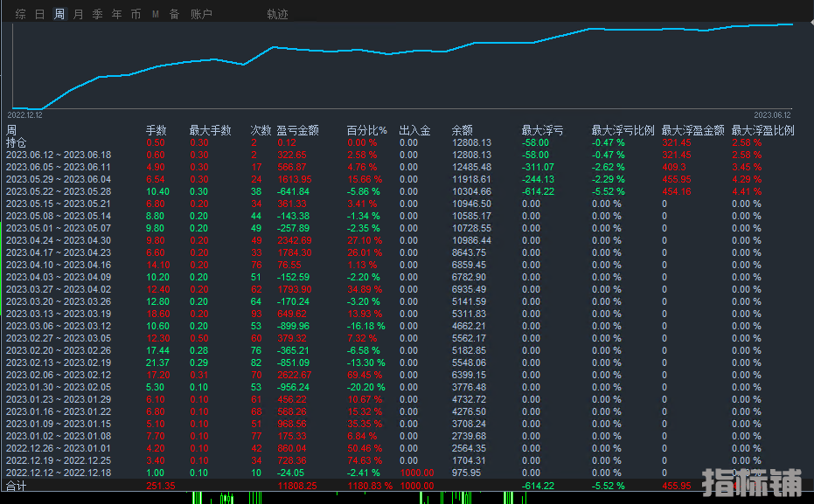Switch to the 日 daily tab
Image resolution: width=814 pixels, height=504 pixels.
40,14
